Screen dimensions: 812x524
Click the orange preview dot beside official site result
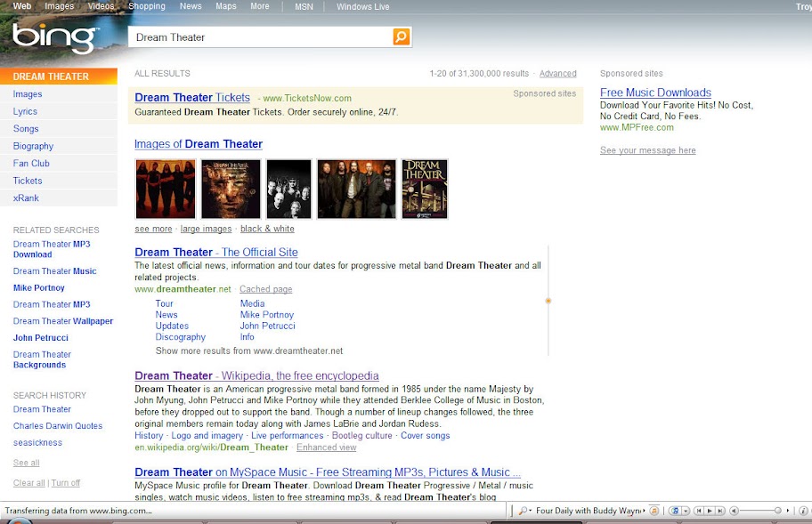548,301
